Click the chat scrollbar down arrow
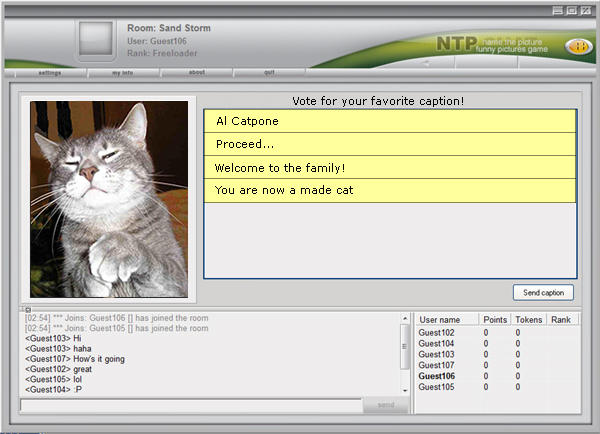Screen dimensions: 600x434 [405, 390]
